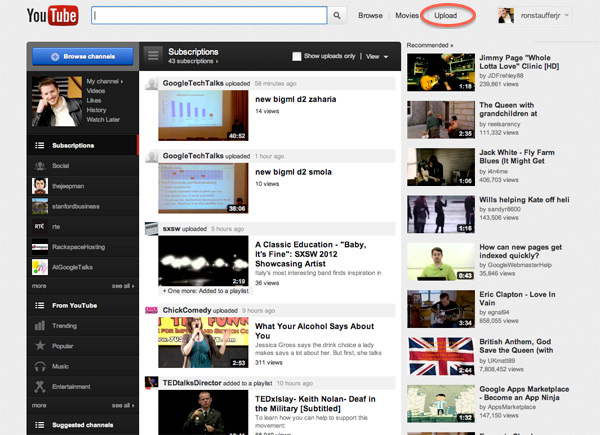Play Wills helping Kate off heli thumbnail

pos(441,214)
